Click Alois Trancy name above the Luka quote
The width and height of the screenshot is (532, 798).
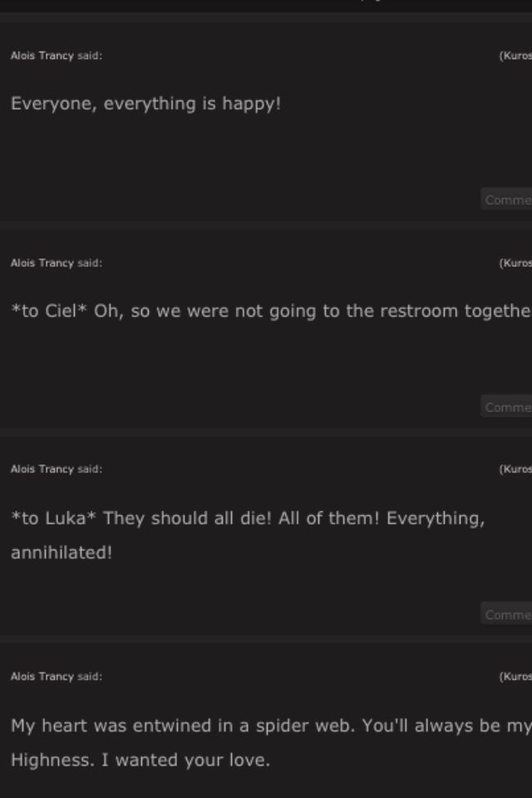pyautogui.click(x=42, y=469)
